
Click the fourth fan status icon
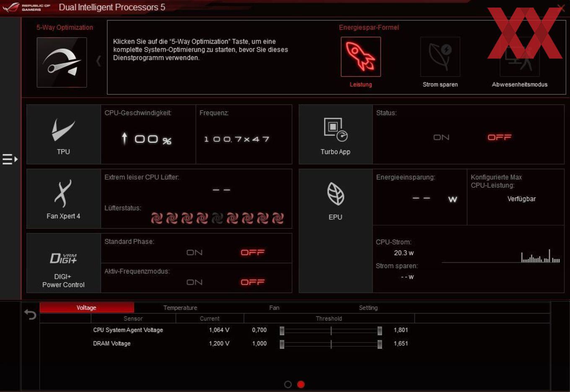tap(202, 218)
